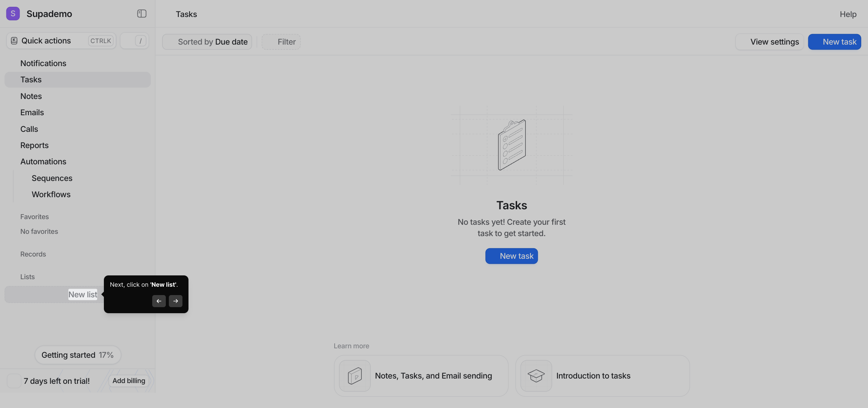Select Workflows under Automations

[51, 195]
